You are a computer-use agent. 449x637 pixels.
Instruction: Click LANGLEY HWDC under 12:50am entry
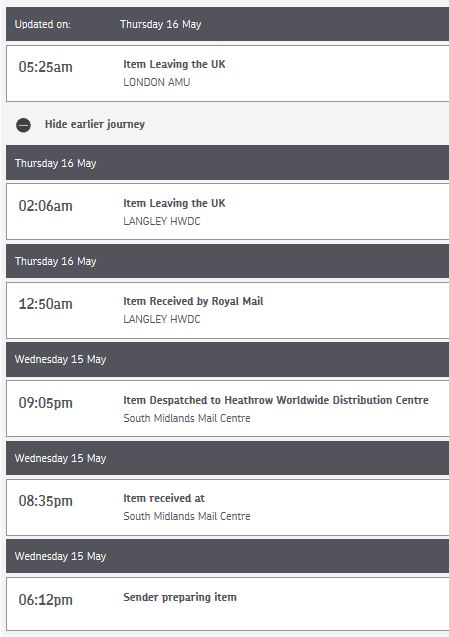pos(162,319)
